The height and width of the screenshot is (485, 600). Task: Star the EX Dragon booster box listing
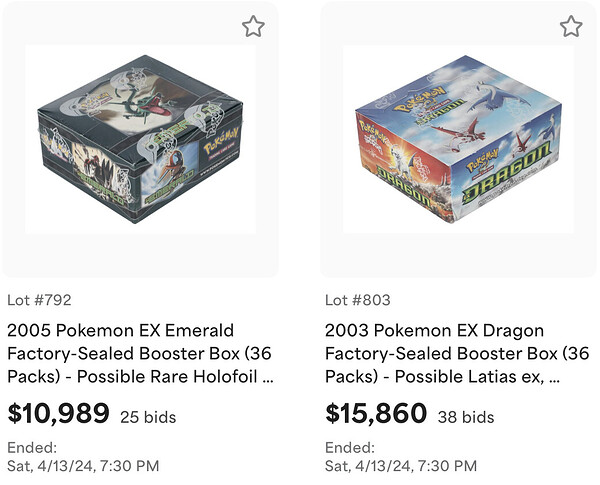coord(570,27)
